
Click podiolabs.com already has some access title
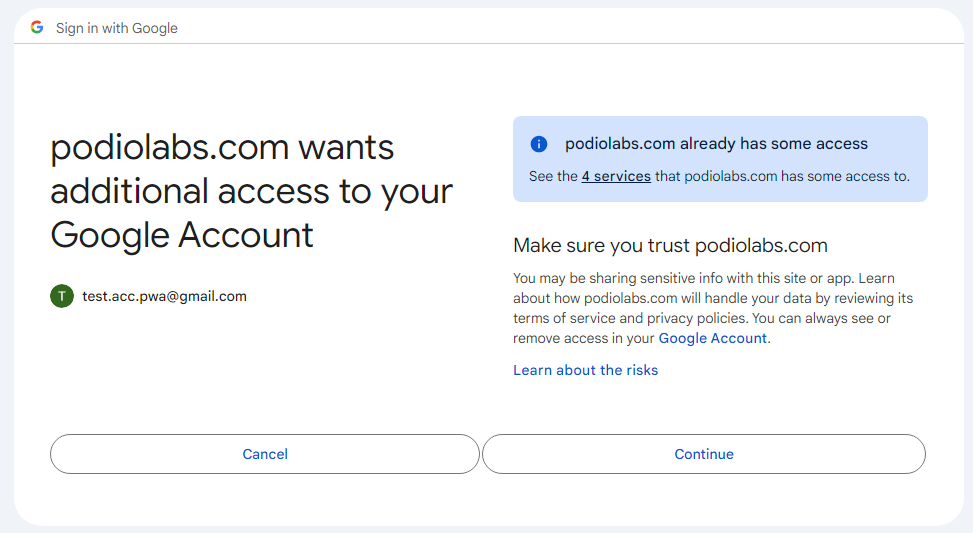(x=716, y=144)
